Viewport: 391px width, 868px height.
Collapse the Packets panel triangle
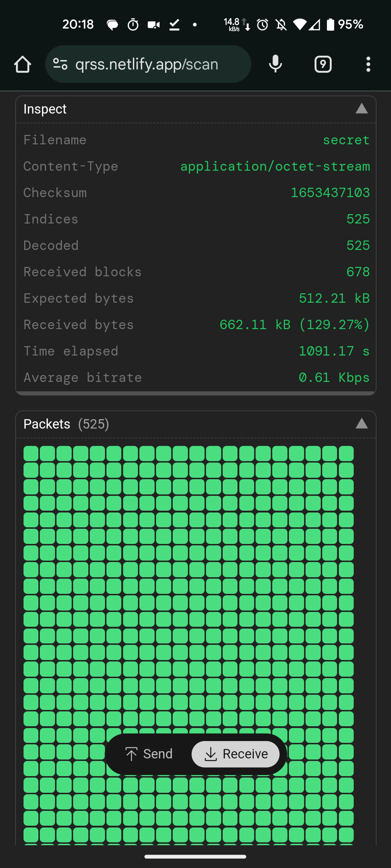point(361,424)
